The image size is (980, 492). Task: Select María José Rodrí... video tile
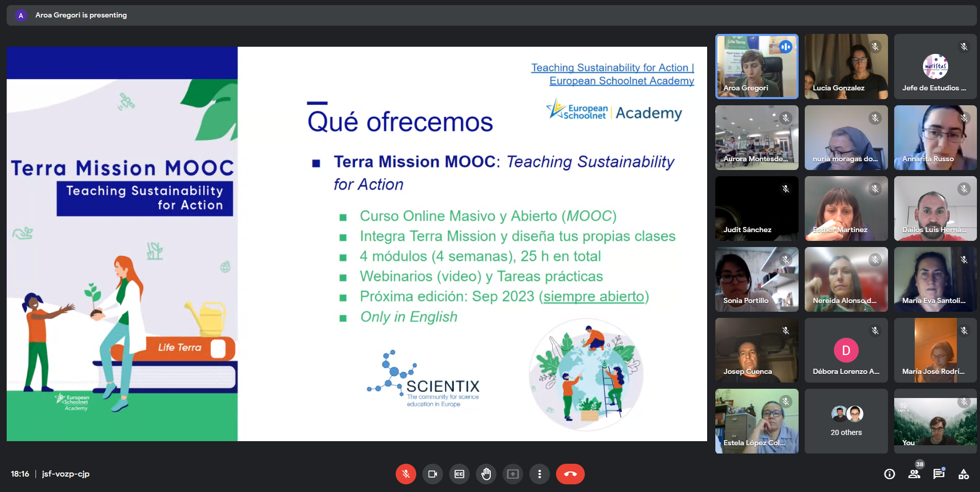click(935, 350)
